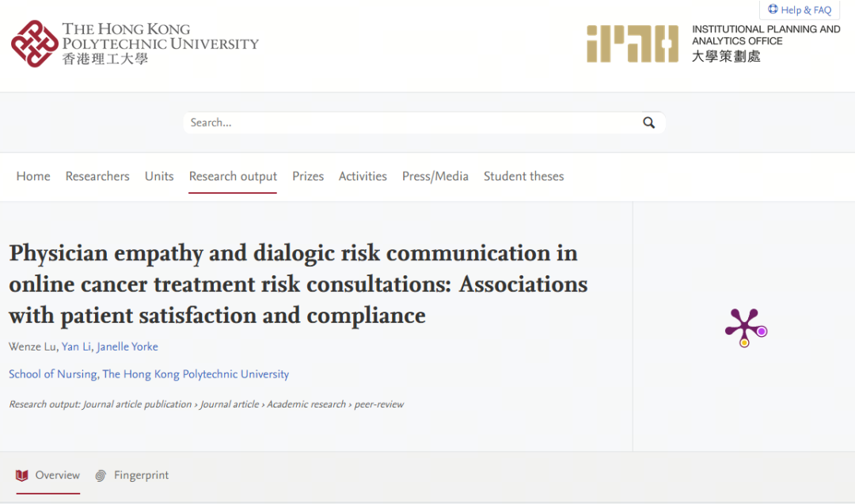
Task: Click the 'peer-review' text
Action: pos(379,404)
